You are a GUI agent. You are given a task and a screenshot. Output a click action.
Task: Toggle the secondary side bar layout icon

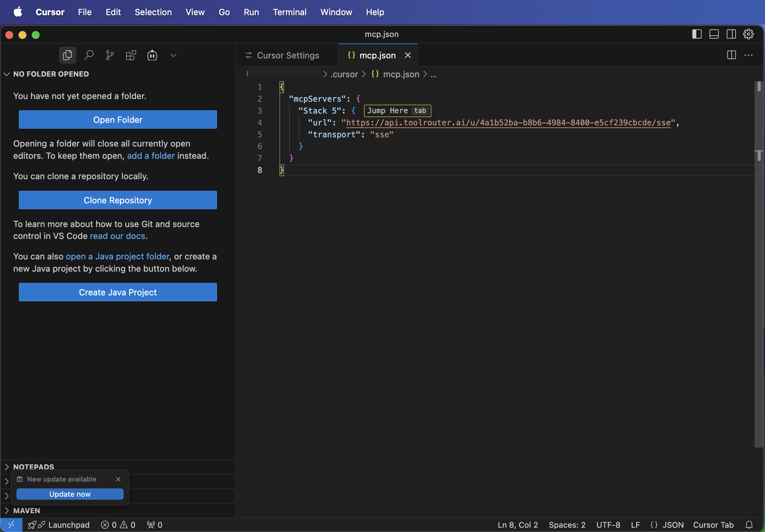click(x=731, y=34)
